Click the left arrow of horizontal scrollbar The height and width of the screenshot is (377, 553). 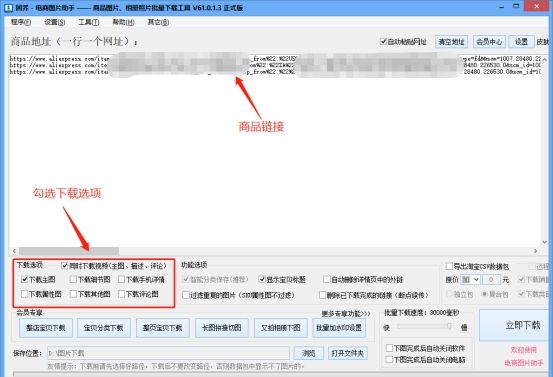coord(14,251)
